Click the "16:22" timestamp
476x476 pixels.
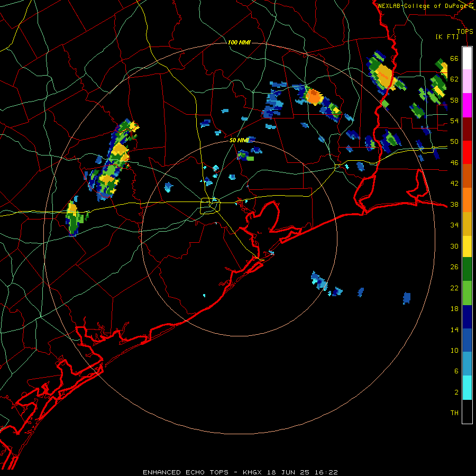(x=327, y=472)
